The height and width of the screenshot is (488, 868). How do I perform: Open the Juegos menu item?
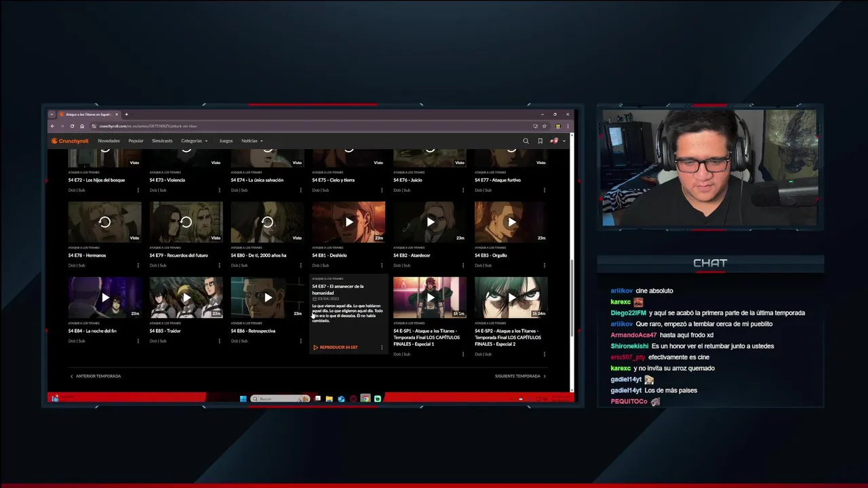coord(226,141)
